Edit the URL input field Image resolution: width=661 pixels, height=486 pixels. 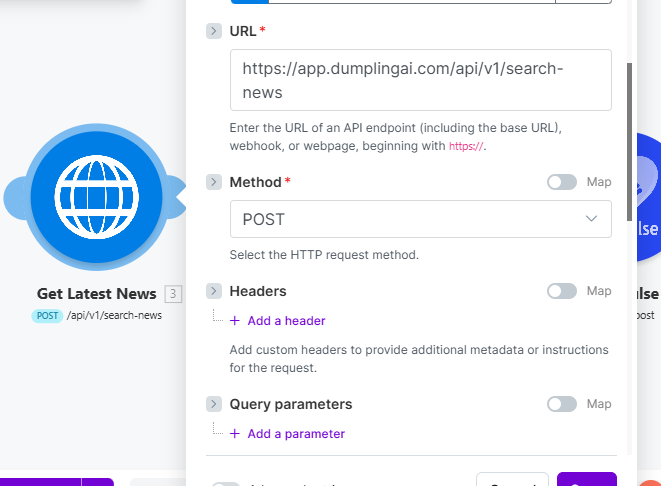click(x=421, y=80)
